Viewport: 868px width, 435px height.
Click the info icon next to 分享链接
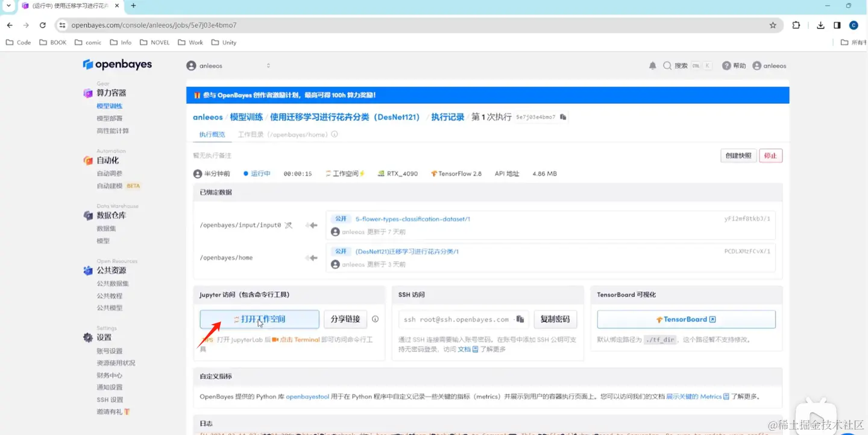point(375,319)
